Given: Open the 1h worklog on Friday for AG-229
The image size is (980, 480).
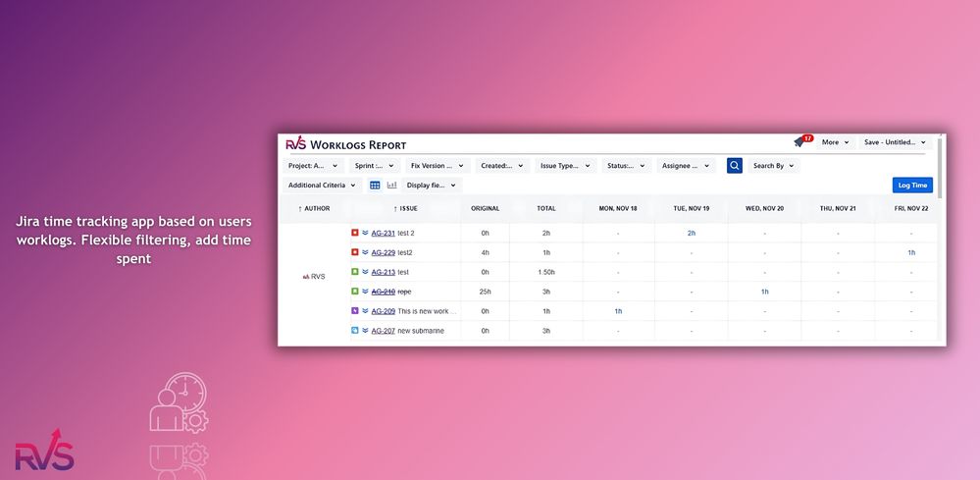Looking at the screenshot, I should [911, 252].
